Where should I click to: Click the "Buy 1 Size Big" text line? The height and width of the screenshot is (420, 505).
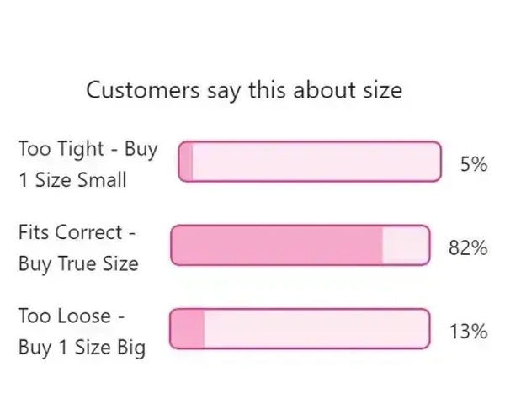click(x=81, y=347)
